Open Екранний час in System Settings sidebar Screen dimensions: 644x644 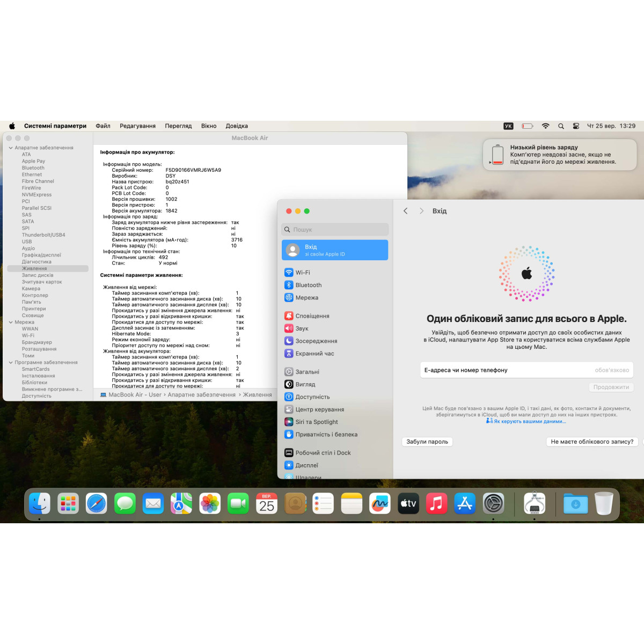(x=335, y=353)
